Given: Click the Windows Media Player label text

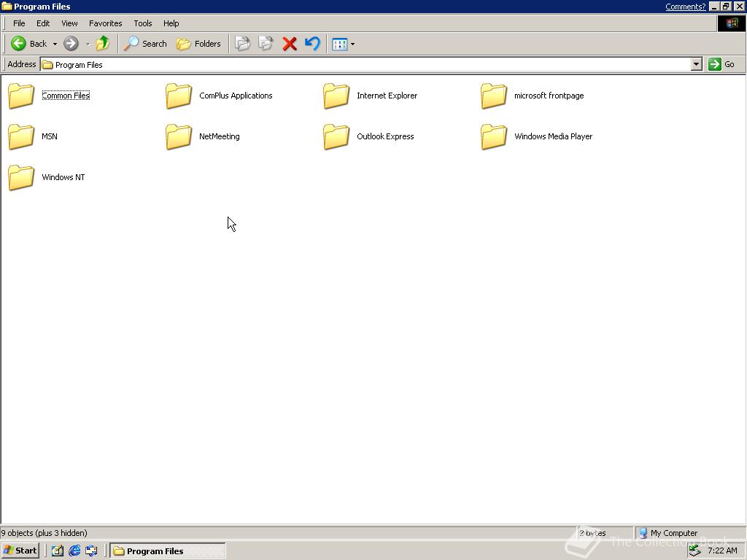Looking at the screenshot, I should click(553, 136).
